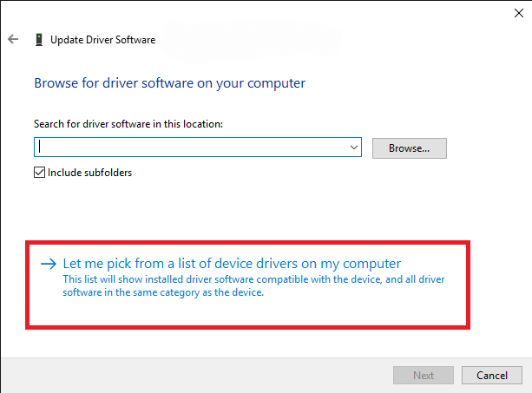532x393 pixels.
Task: Click the device icon beside Update Driver Software
Action: tap(39, 39)
